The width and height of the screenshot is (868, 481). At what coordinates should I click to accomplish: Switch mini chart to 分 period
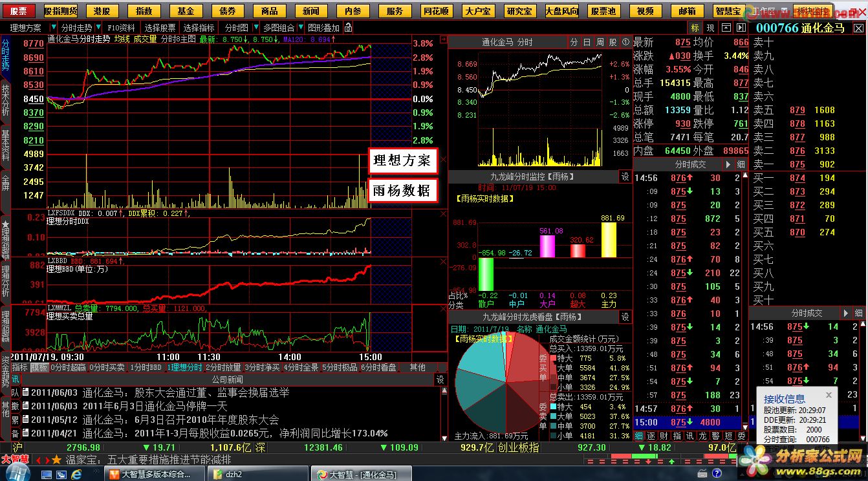tap(574, 42)
